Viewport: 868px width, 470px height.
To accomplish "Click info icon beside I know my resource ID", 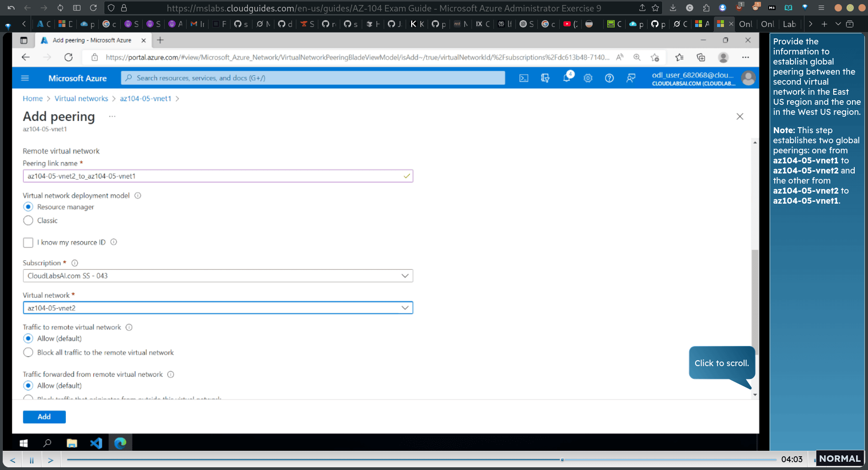I will tap(113, 242).
